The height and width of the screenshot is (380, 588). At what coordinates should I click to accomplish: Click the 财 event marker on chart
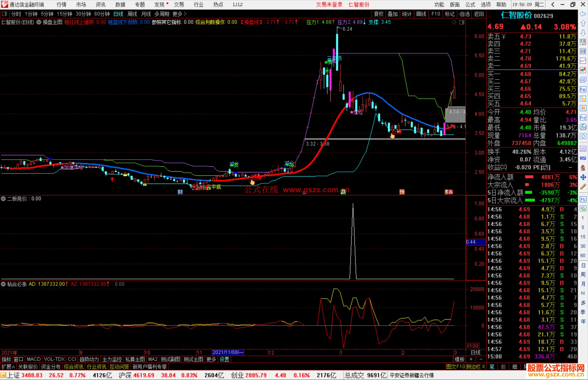pyautogui.click(x=180, y=192)
